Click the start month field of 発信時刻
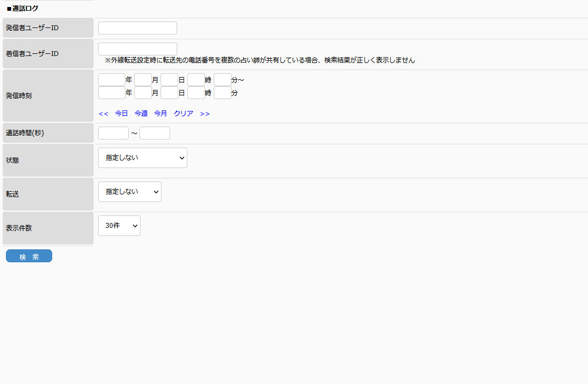This screenshot has width=588, height=384. point(143,80)
